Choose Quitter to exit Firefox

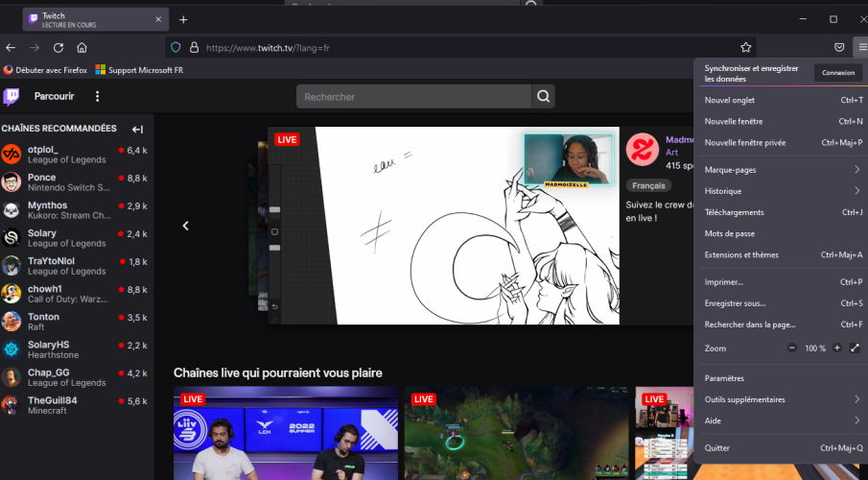(x=781, y=448)
